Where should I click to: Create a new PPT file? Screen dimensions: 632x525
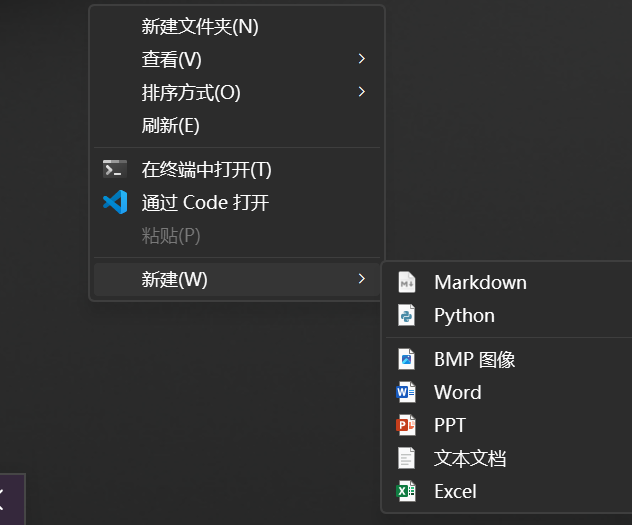point(509,425)
